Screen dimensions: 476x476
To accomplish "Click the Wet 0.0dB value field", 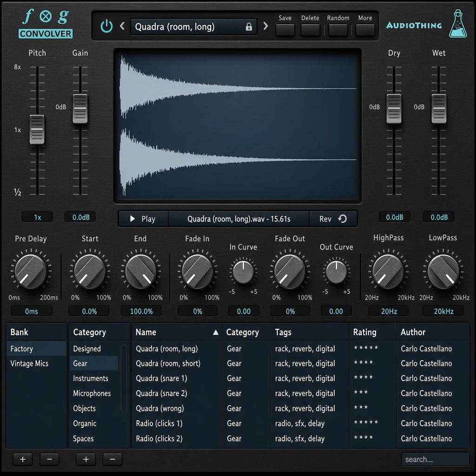I will tap(439, 217).
